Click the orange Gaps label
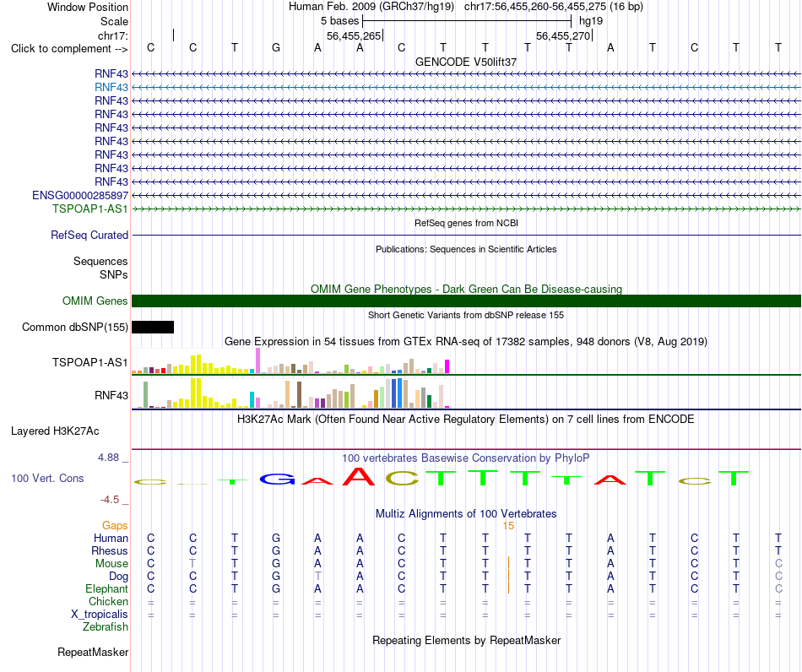 click(x=115, y=526)
